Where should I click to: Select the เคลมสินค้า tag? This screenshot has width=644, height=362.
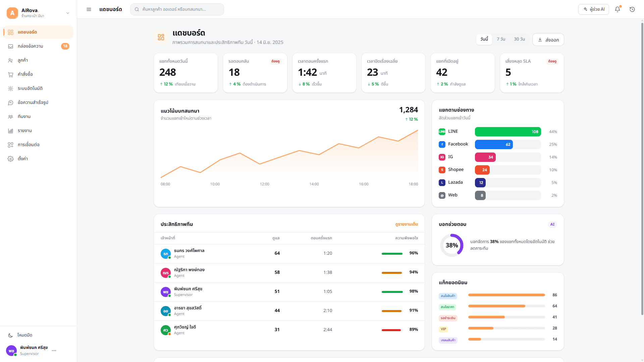point(448,340)
